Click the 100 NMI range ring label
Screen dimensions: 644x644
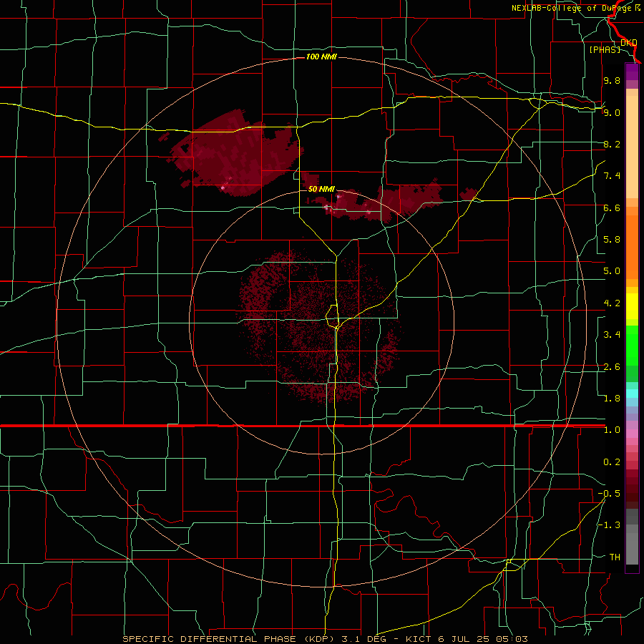tap(321, 57)
